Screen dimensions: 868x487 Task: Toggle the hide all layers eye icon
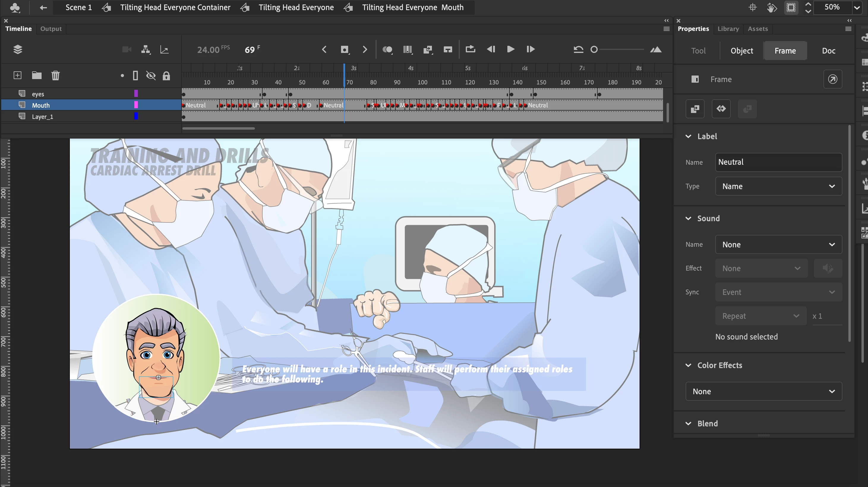click(151, 76)
